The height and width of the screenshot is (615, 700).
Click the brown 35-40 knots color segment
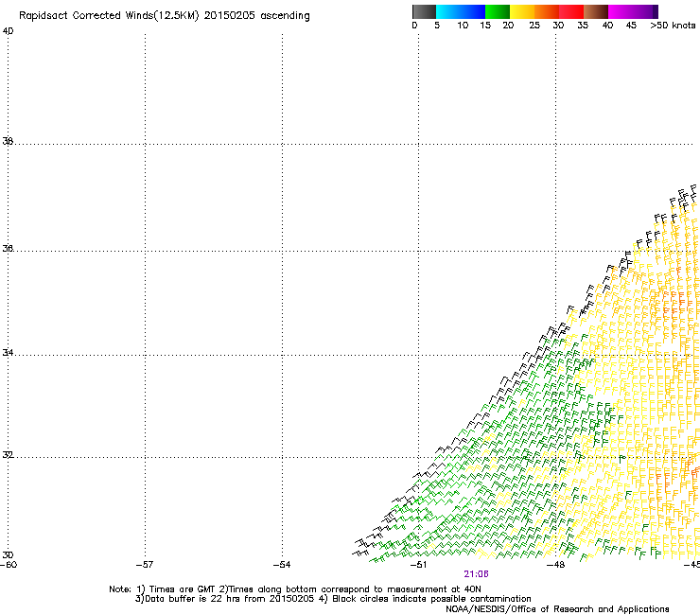click(596, 11)
